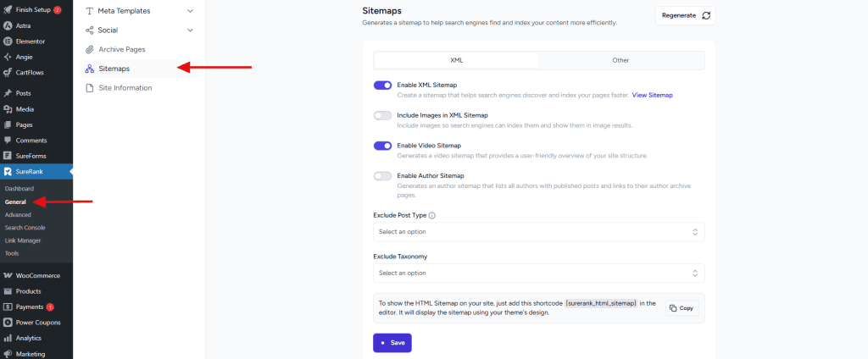Viewport: 868px width, 359px height.
Task: Click the Site Information icon
Action: coord(90,88)
